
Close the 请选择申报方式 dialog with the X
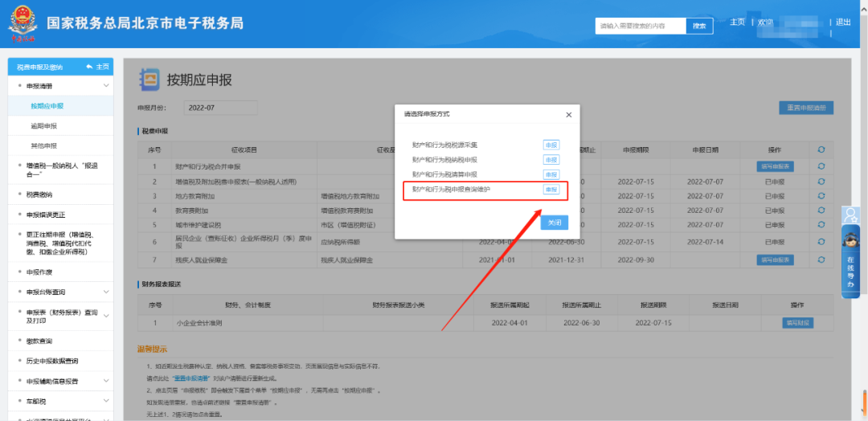click(568, 115)
